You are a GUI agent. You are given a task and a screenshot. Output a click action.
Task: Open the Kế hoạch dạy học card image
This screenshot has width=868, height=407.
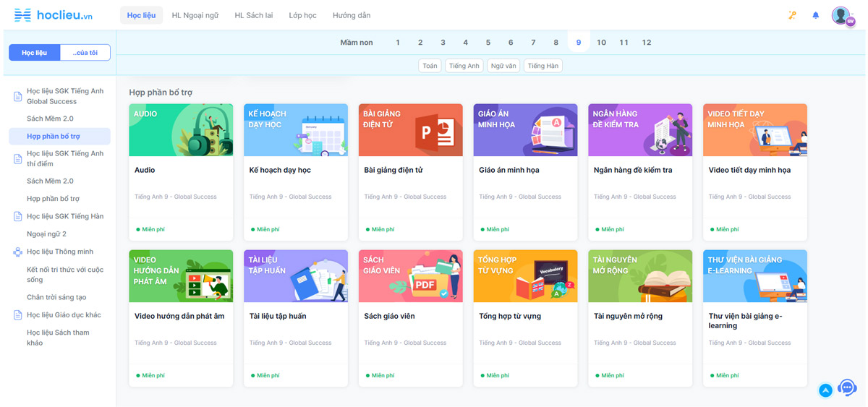pos(296,130)
